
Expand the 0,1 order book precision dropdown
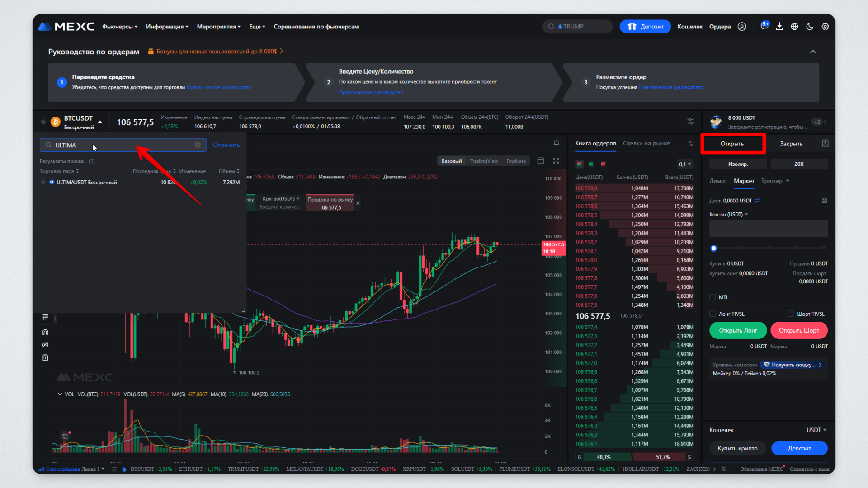point(685,164)
